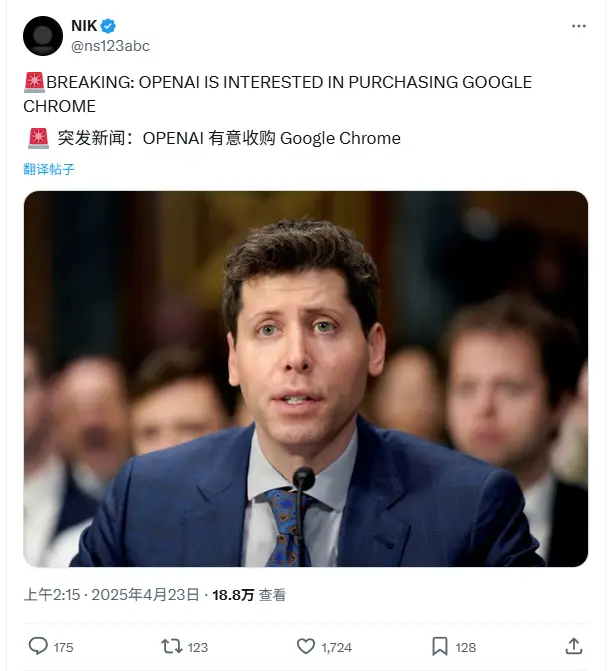Click the 175 replies count
Viewport: 609px width, 671px height.
(x=63, y=647)
